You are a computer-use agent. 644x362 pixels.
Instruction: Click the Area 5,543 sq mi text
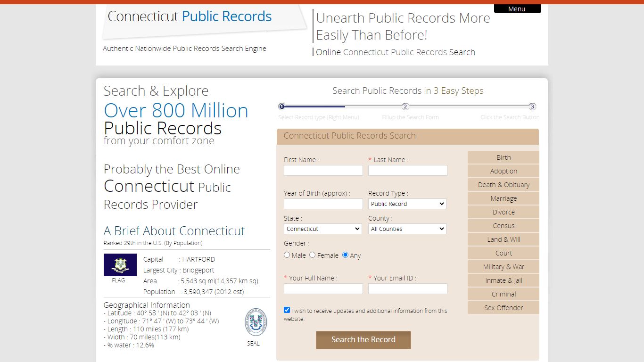click(x=201, y=281)
